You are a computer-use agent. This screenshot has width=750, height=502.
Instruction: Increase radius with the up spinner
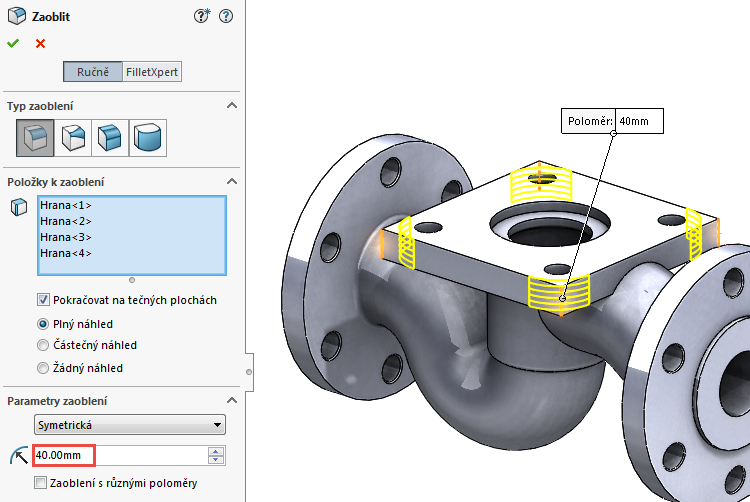pyautogui.click(x=216, y=451)
